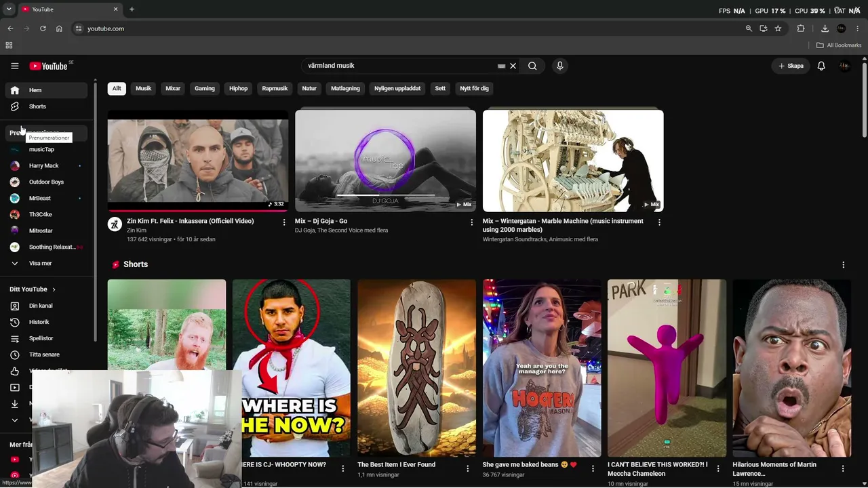Open the apps grid icon in bookmarks bar
This screenshot has height=488, width=868.
point(9,45)
